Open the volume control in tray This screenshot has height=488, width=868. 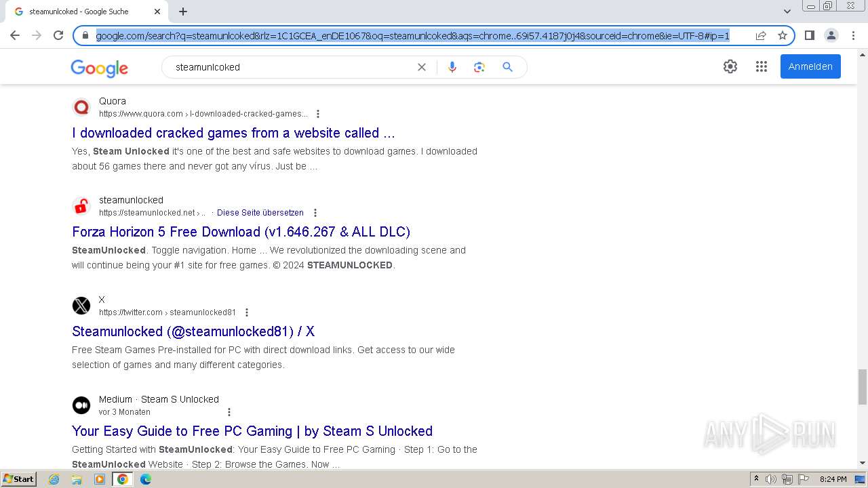click(771, 479)
